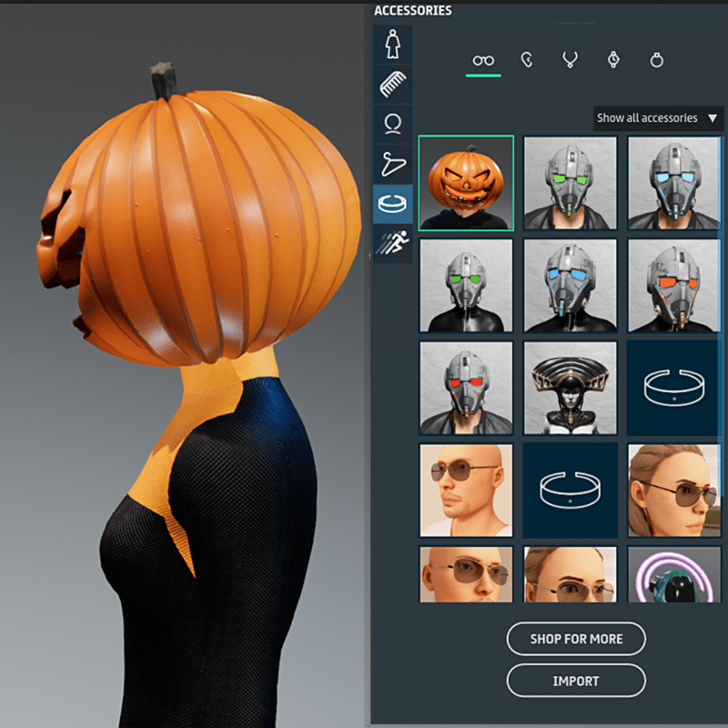Choose the red-eyed robot helmet thumbnail
Image resolution: width=728 pixels, height=728 pixels.
click(x=466, y=389)
